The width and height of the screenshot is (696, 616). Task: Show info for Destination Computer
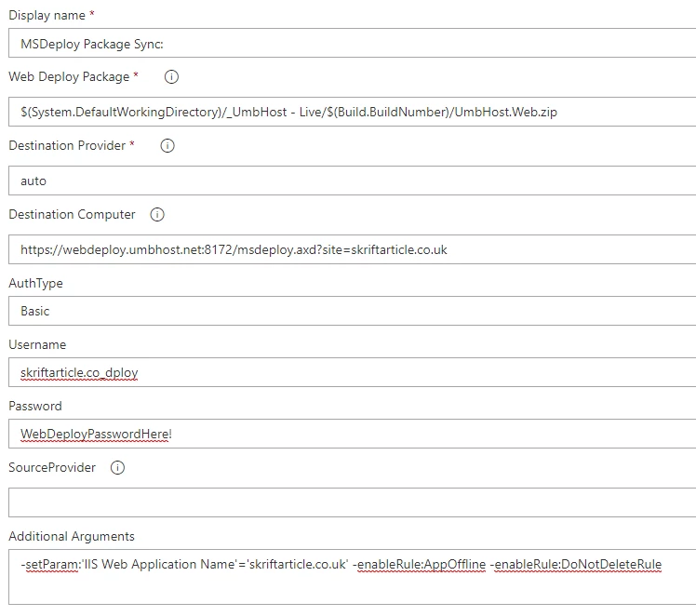tap(157, 214)
